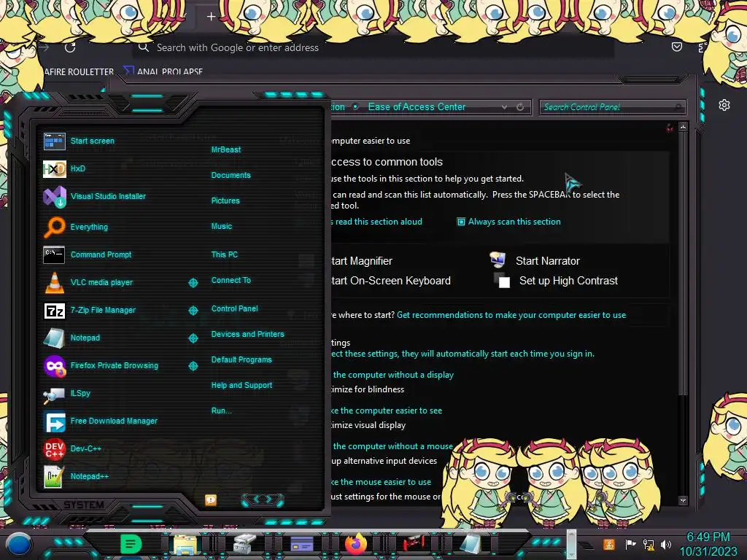Open Devices and Printers
Screen dimensions: 747x560
pyautogui.click(x=247, y=334)
